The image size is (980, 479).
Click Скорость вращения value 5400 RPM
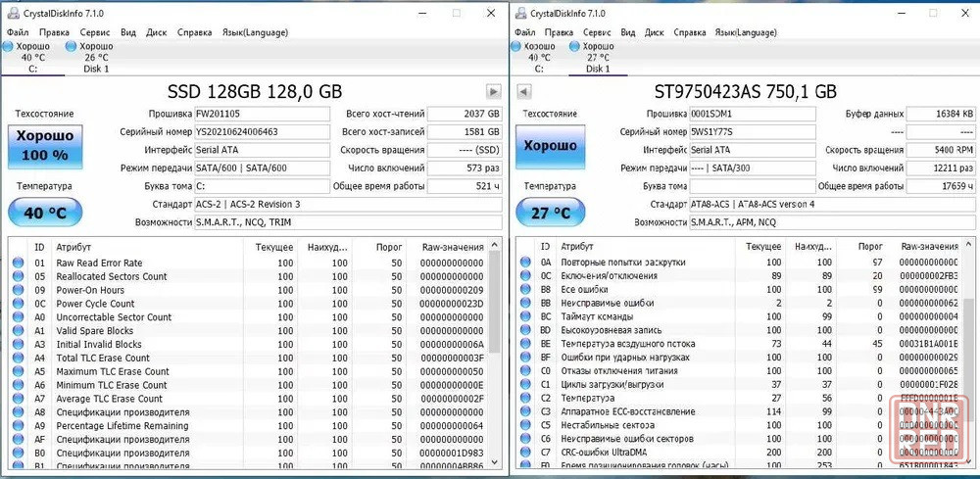[941, 151]
